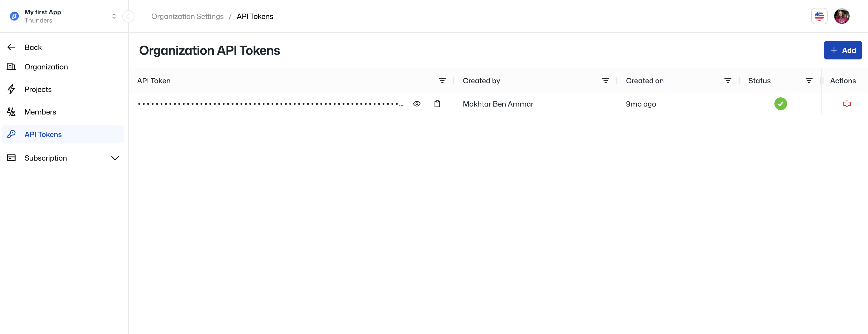Screen dimensions: 868x334
Task: Copy the API token to clipboard
Action: tap(437, 104)
